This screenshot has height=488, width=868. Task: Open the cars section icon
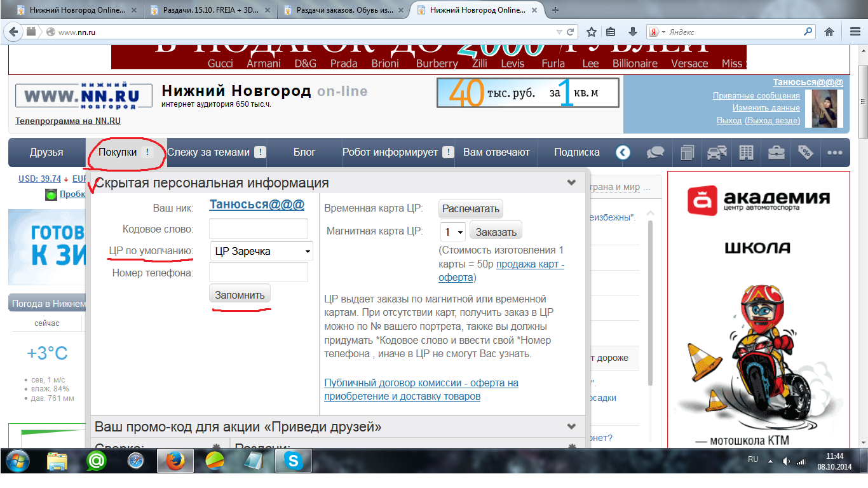point(716,152)
